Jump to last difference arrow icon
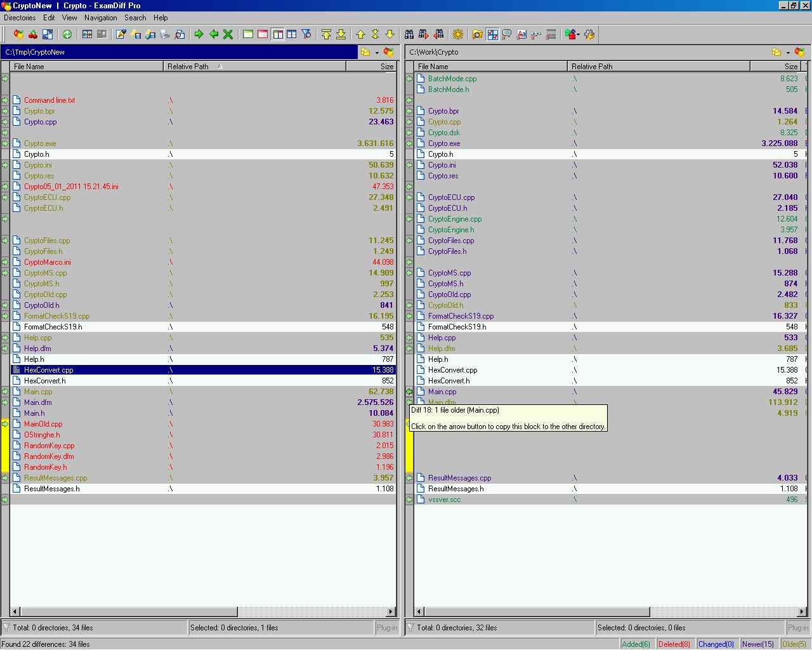 pos(341,34)
